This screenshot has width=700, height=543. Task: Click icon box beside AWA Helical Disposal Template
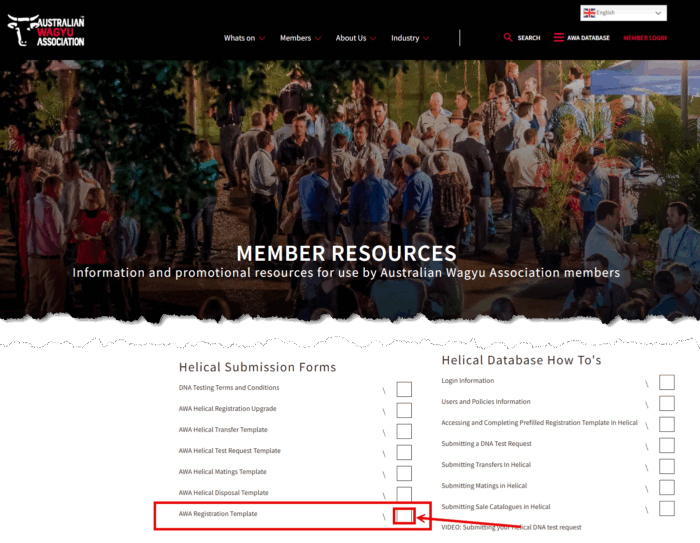click(x=404, y=494)
